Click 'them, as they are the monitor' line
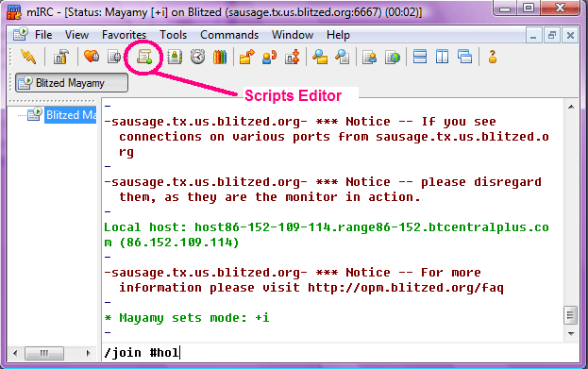The image size is (588, 369). [270, 197]
